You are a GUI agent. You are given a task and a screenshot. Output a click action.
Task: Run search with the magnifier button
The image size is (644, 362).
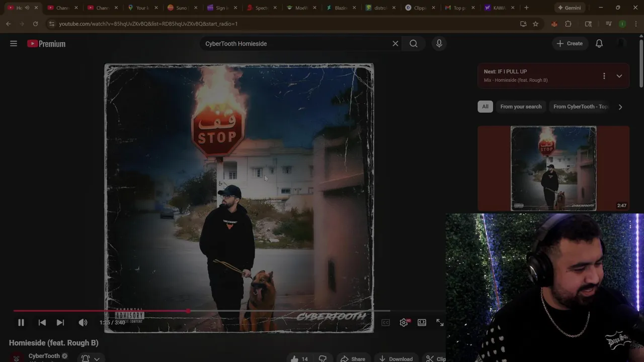point(414,44)
